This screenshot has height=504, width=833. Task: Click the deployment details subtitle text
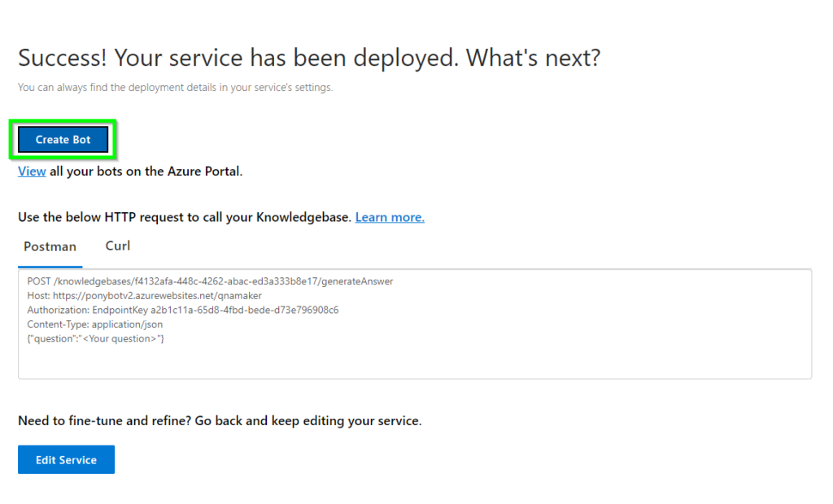[176, 88]
